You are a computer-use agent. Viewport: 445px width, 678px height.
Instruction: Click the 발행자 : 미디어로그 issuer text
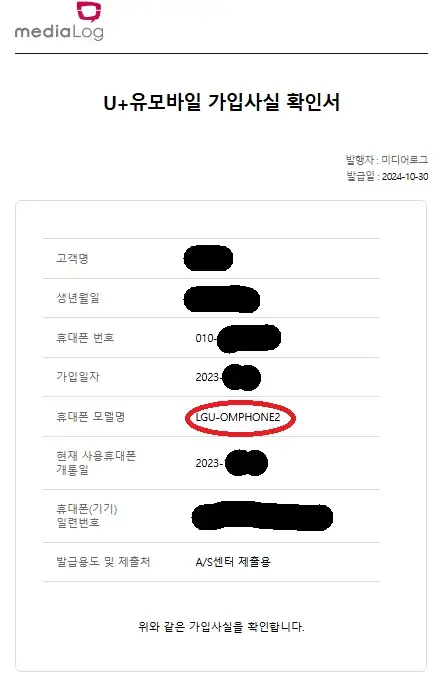pyautogui.click(x=387, y=160)
